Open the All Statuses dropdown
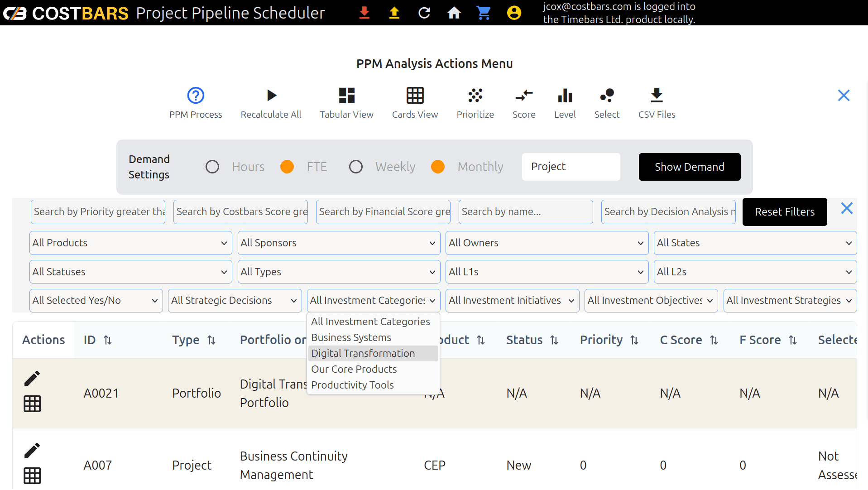This screenshot has width=868, height=490. tap(131, 272)
